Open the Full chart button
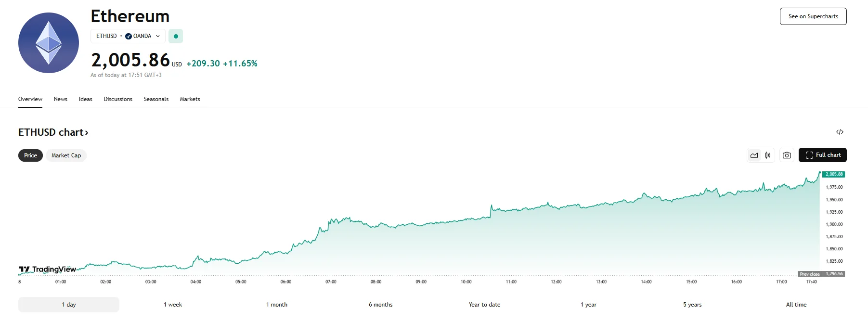 tap(822, 155)
